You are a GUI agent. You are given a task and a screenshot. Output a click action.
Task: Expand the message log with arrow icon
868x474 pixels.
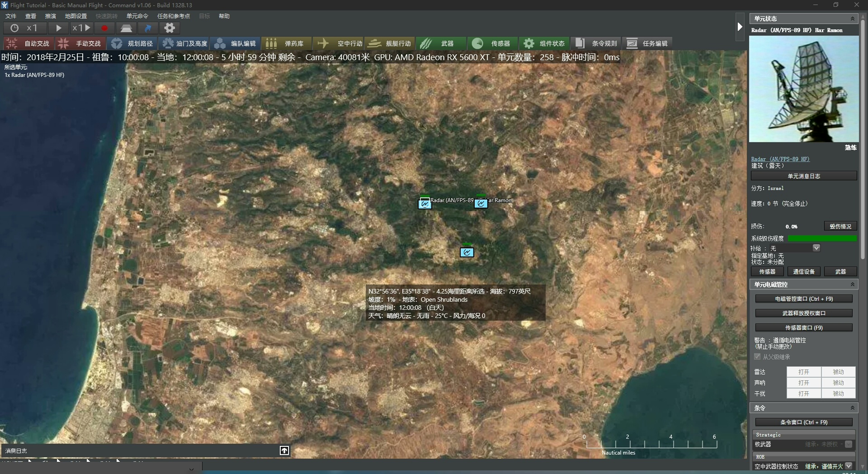(x=284, y=450)
